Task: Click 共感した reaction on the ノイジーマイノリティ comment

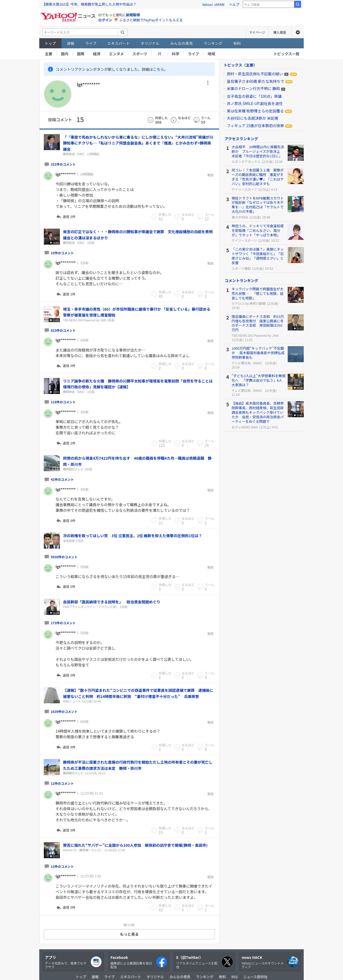Action: [161, 908]
